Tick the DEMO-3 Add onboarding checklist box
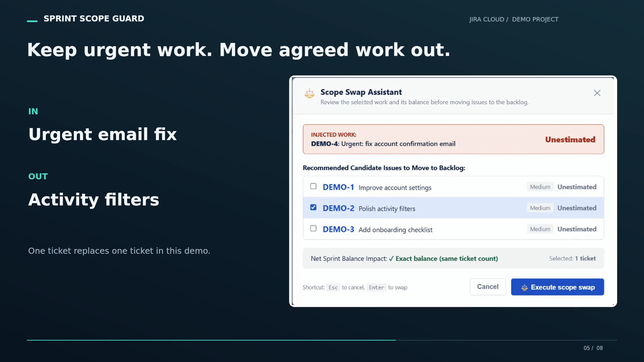Screen dimensions: 644x362 (x=313, y=228)
